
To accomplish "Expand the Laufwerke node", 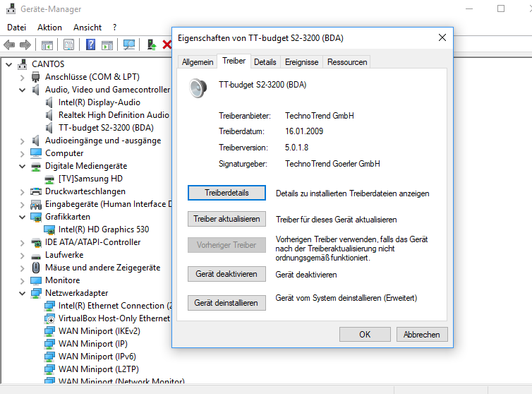I will [x=22, y=256].
